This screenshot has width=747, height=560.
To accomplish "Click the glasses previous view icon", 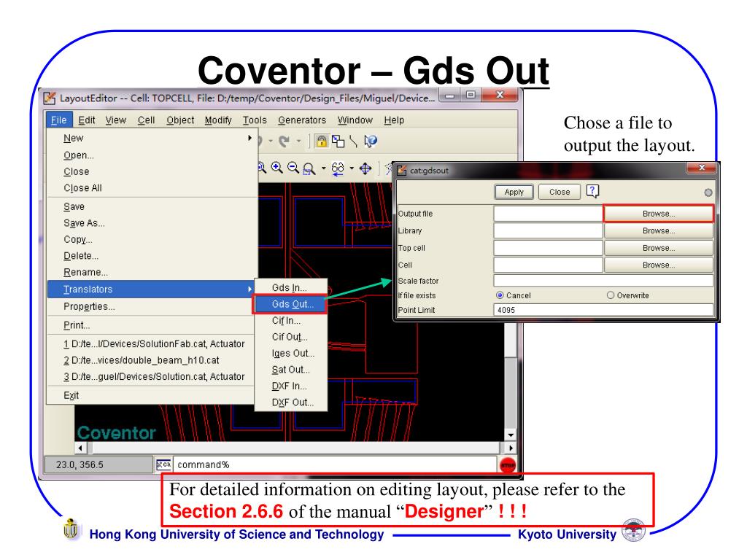I will tap(338, 168).
